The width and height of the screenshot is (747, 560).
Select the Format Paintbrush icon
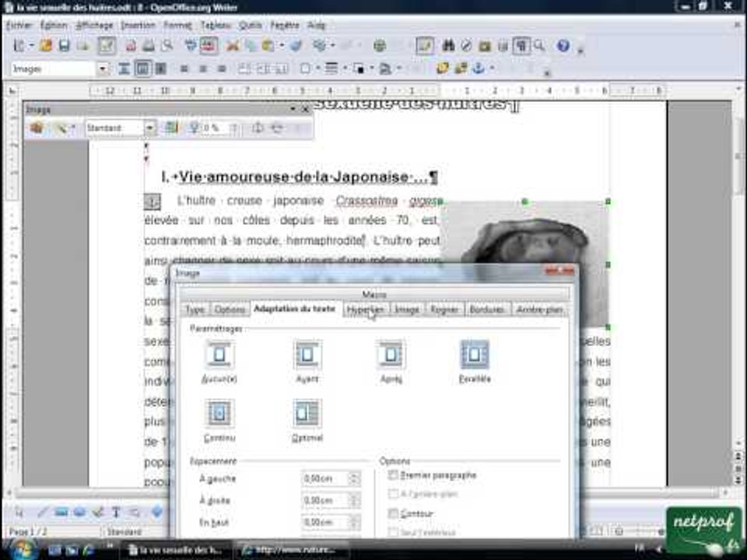coord(296,46)
